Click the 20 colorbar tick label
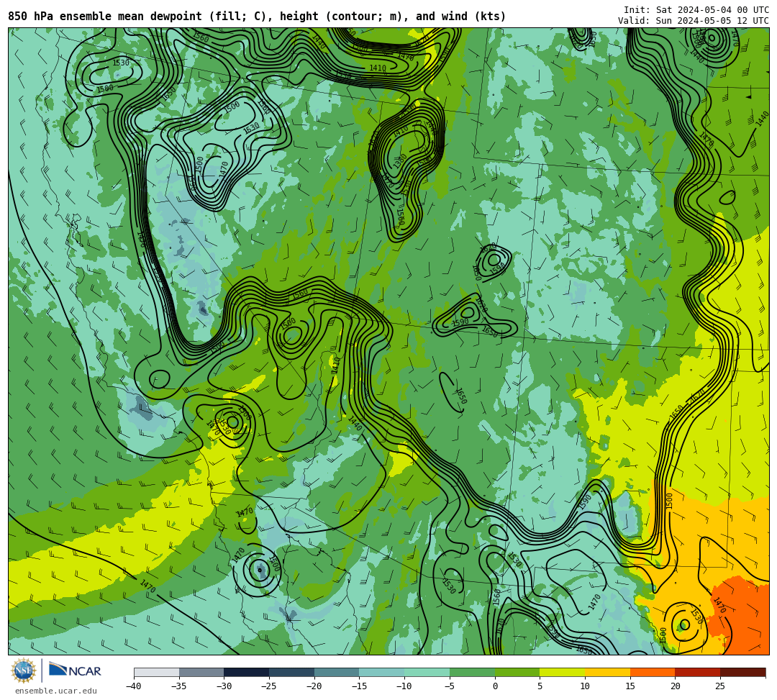Image resolution: width=777 pixels, height=700 pixels. tap(676, 686)
